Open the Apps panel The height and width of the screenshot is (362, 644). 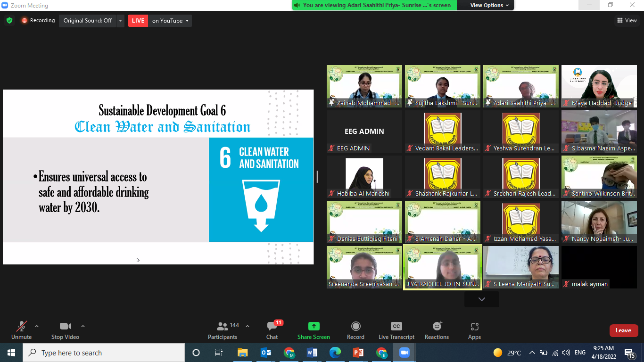point(474,330)
